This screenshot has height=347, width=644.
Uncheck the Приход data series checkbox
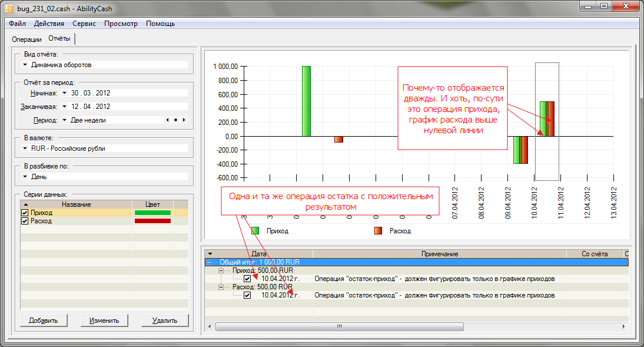25,213
